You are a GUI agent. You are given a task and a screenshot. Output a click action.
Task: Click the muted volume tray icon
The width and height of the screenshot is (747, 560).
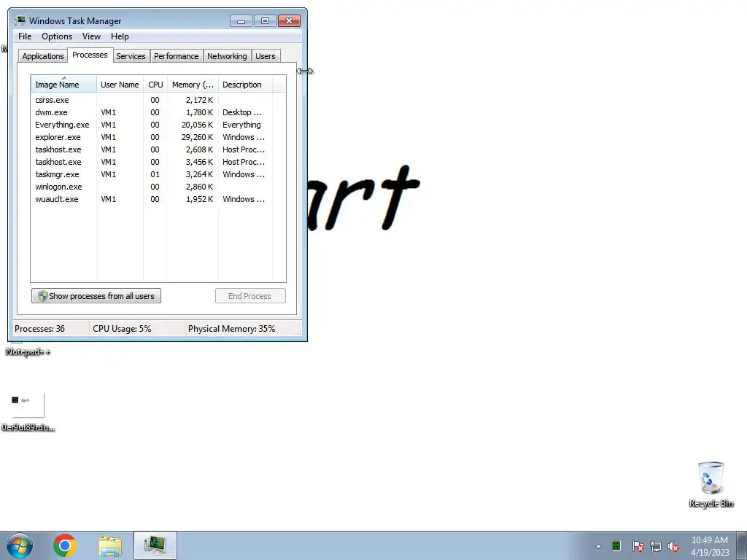pyautogui.click(x=673, y=546)
